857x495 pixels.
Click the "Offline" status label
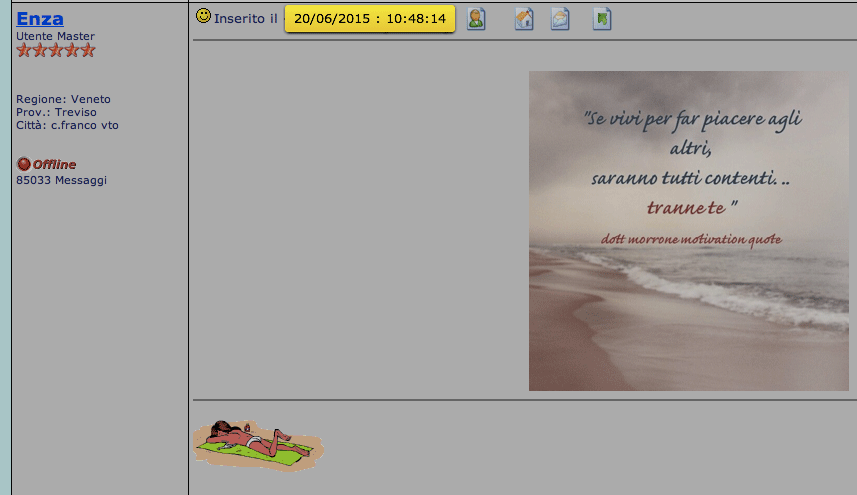tap(54, 164)
